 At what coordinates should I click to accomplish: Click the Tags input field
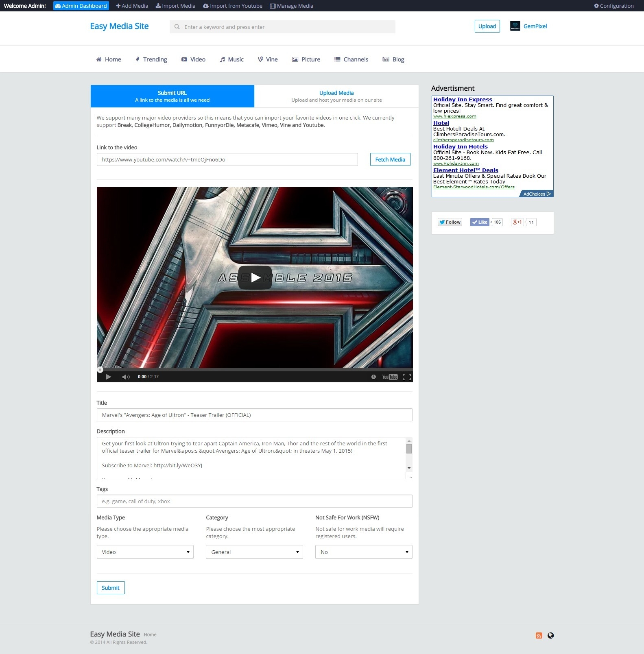[254, 501]
